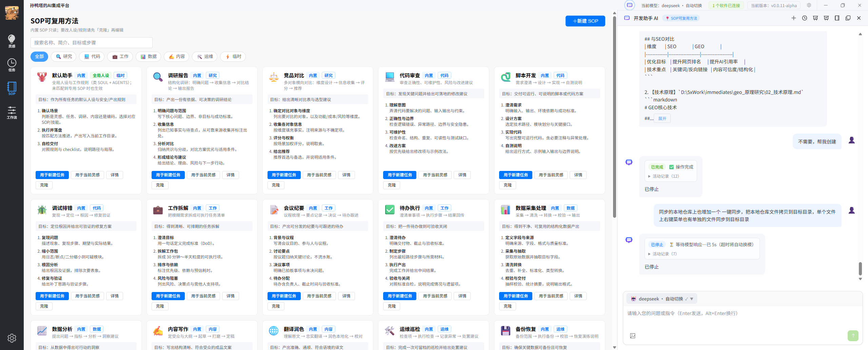Click the globe icon on 翻译润色 card
This screenshot has width=868, height=350.
point(274,331)
